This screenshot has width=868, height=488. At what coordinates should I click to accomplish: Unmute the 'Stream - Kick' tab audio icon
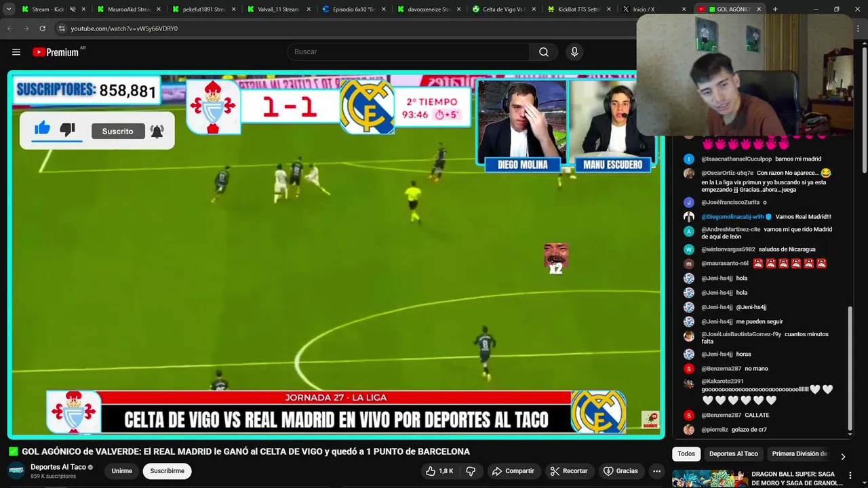(x=73, y=9)
